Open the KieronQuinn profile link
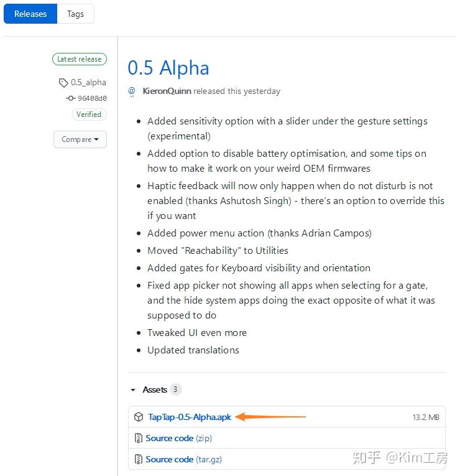Viewport: 460px width, 476px height. (167, 91)
